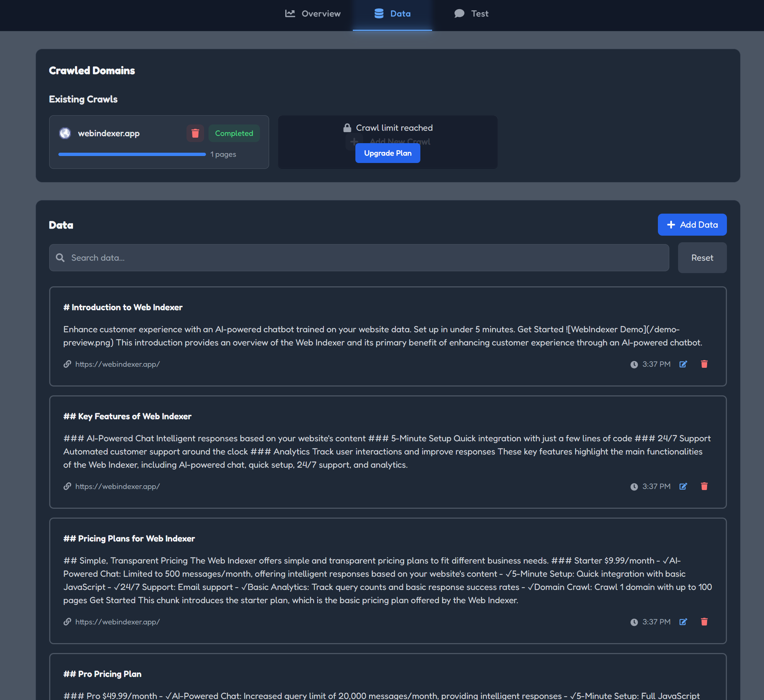764x700 pixels.
Task: Click the Completed status badge
Action: pyautogui.click(x=234, y=133)
